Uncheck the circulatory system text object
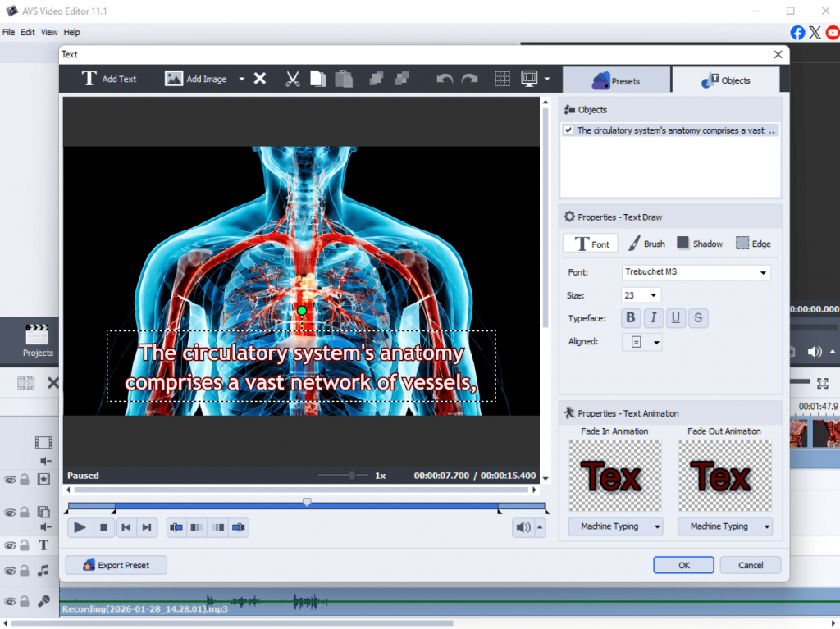 coord(568,130)
